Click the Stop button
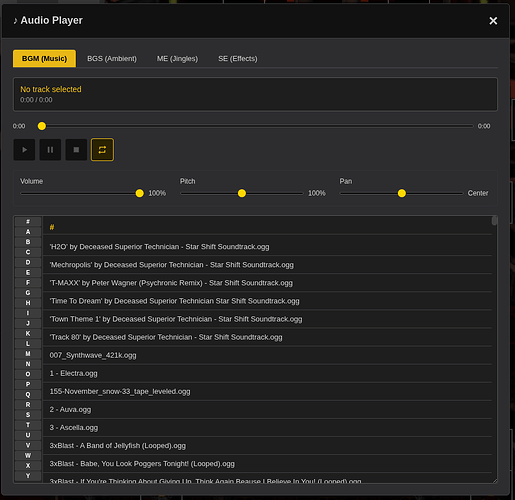 tap(76, 150)
